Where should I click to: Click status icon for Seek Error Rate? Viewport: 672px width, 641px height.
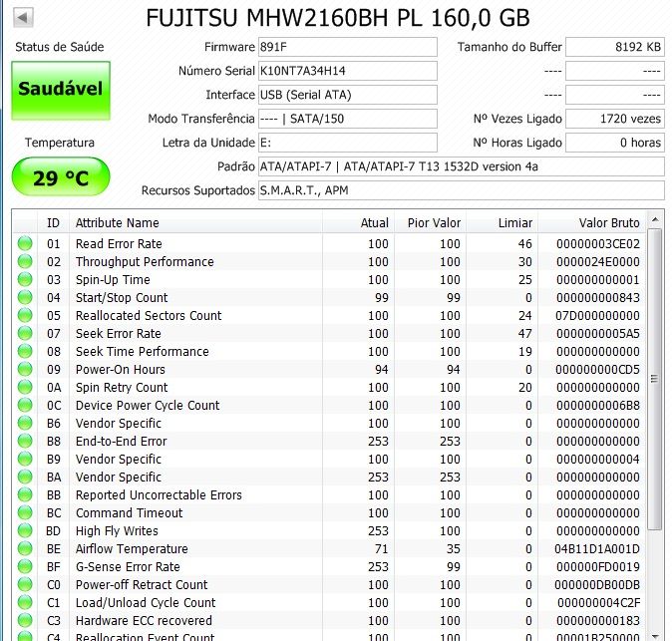tap(25, 334)
